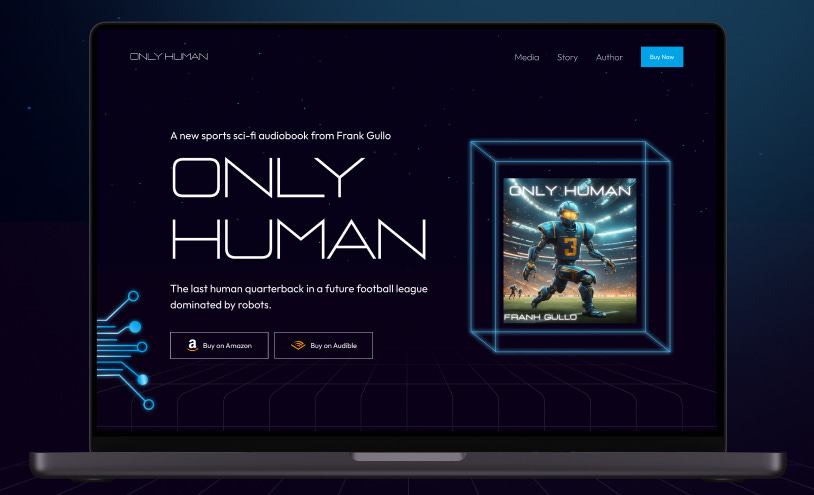
Task: Open the Story nav link
Action: point(567,57)
